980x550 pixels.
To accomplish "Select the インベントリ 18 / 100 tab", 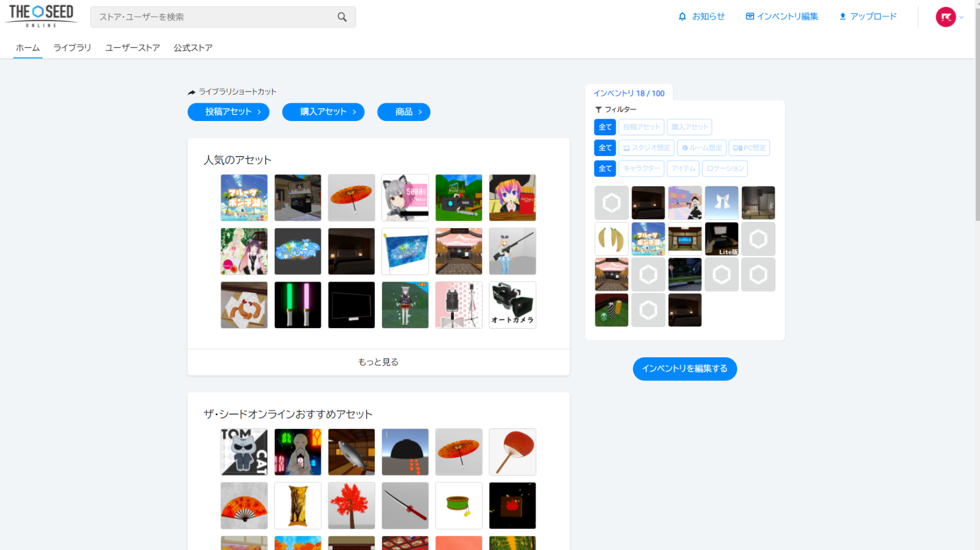I will click(629, 93).
